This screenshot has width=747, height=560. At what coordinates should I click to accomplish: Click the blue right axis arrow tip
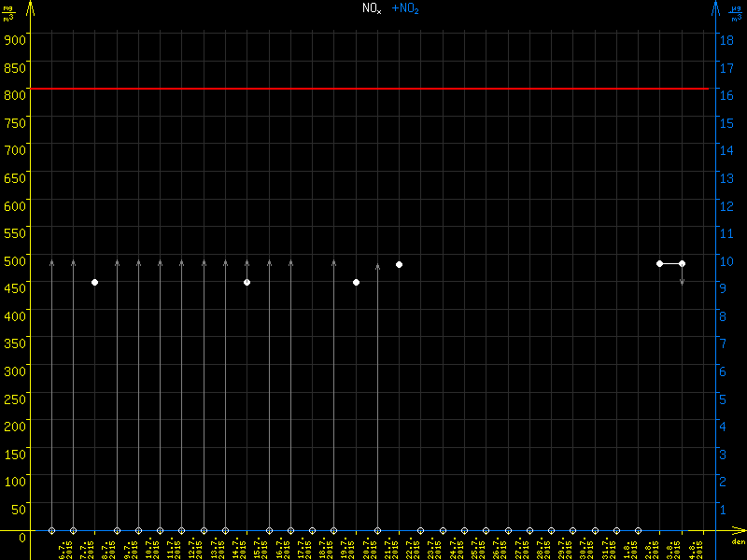tap(714, 6)
